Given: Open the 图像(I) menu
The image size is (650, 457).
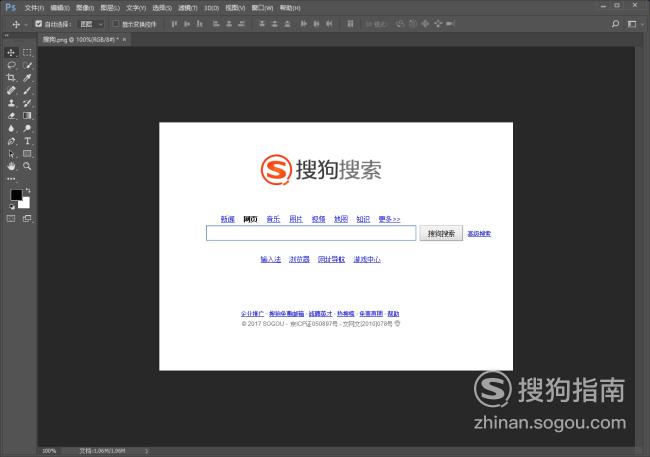Looking at the screenshot, I should coord(85,8).
